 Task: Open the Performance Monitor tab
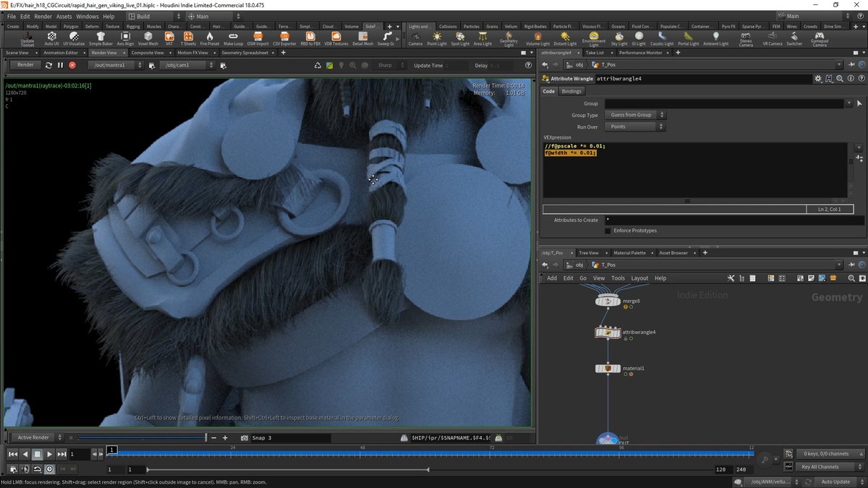click(640, 53)
